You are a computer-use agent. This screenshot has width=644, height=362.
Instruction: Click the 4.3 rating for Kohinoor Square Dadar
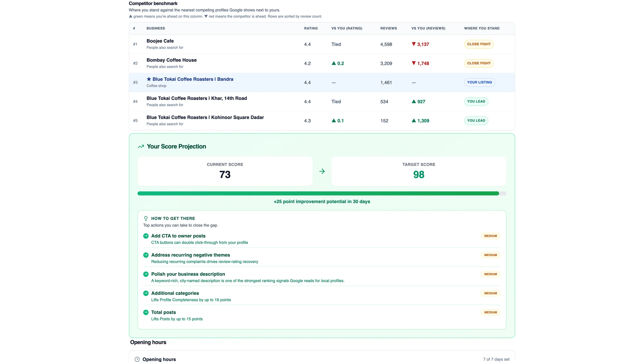click(307, 121)
